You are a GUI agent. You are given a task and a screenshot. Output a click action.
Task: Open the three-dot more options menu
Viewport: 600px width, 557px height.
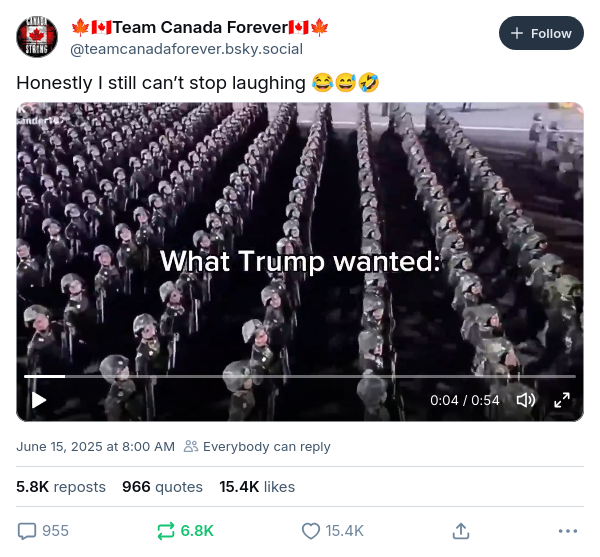tap(568, 531)
